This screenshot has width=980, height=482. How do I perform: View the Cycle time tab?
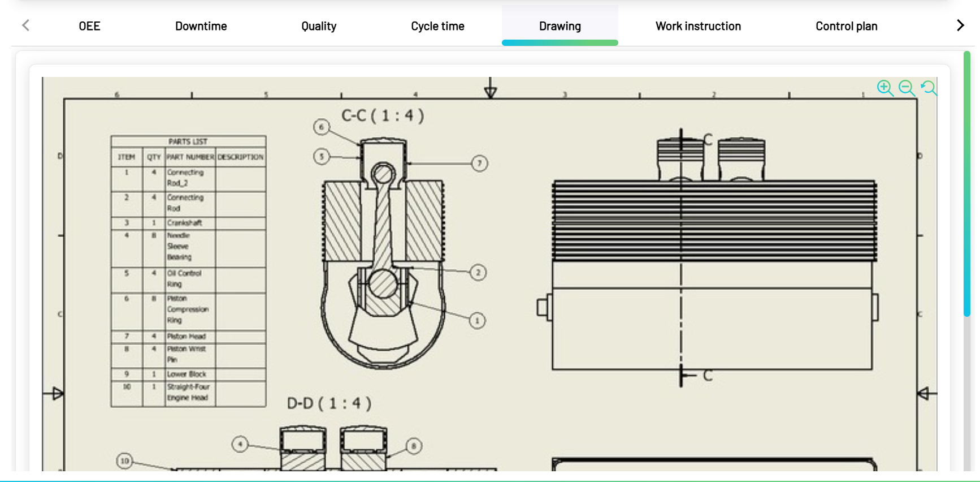pyautogui.click(x=437, y=26)
